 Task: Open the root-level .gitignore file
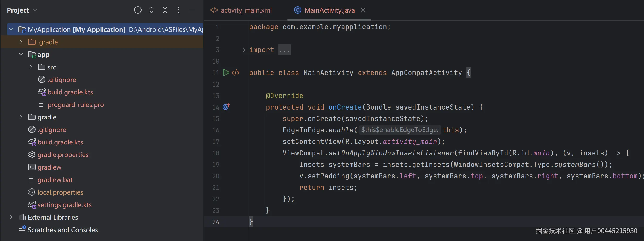pyautogui.click(x=52, y=130)
